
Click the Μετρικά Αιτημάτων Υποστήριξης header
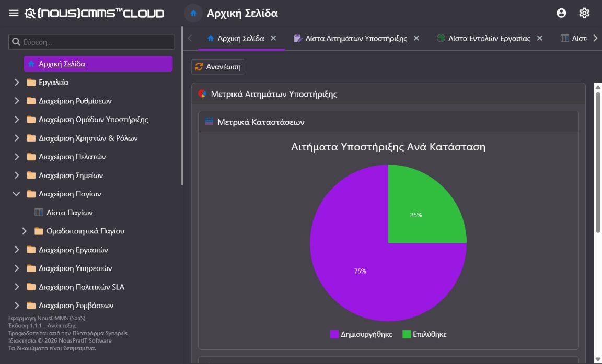(x=388, y=94)
